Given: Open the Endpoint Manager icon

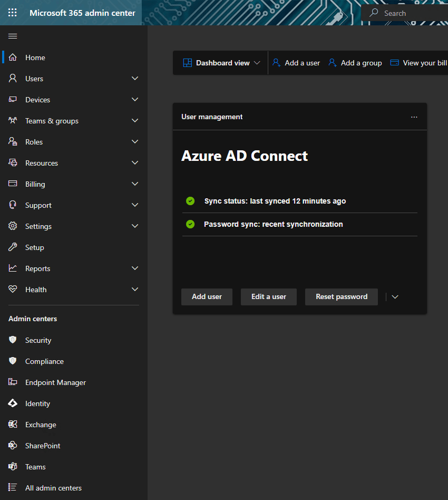Looking at the screenshot, I should click(x=13, y=382).
